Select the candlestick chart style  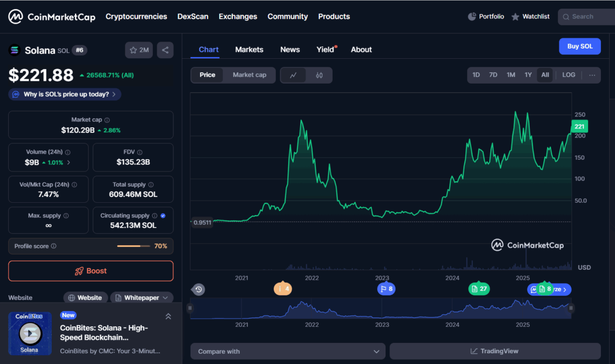click(x=319, y=75)
